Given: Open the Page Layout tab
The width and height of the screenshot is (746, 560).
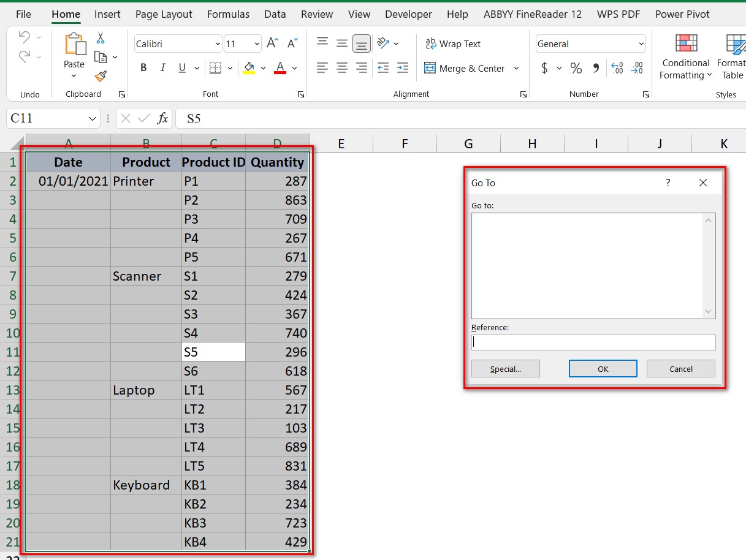Looking at the screenshot, I should pos(164,14).
